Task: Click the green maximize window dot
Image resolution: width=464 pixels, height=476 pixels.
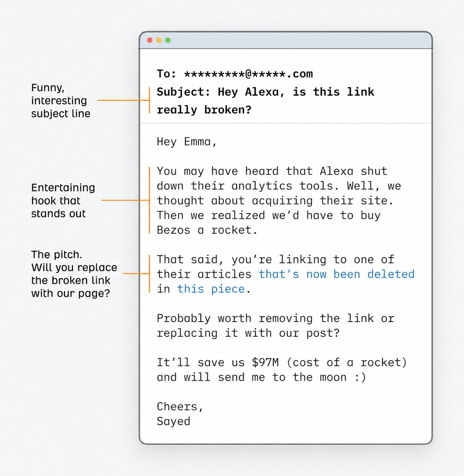Action: coord(168,40)
